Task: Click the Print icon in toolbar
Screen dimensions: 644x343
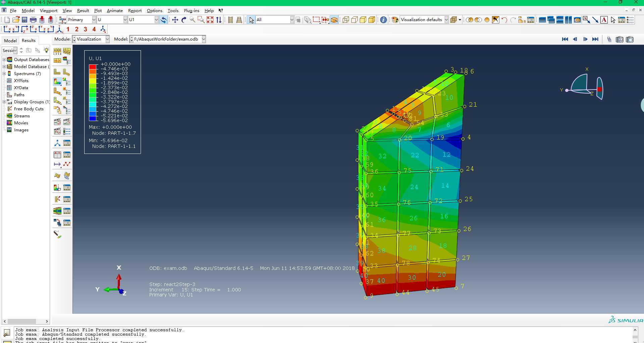Action: click(x=33, y=20)
